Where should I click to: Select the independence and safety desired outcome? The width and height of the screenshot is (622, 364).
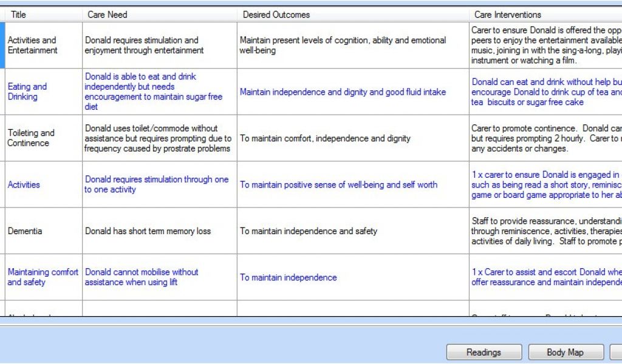click(308, 231)
